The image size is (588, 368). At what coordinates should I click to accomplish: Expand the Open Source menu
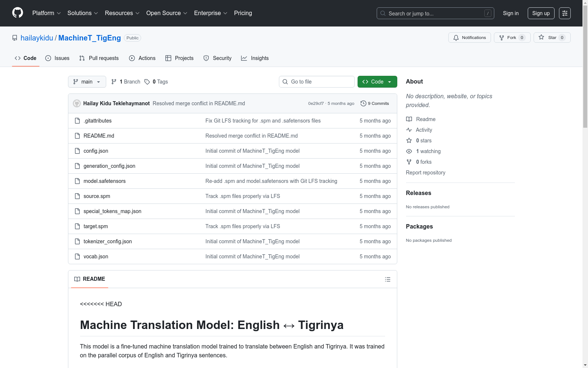[x=167, y=13]
